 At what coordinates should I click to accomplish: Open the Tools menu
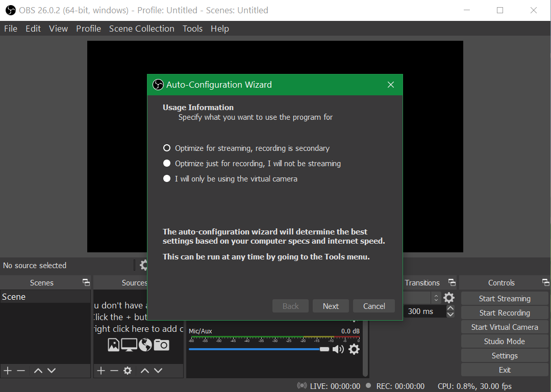click(192, 29)
